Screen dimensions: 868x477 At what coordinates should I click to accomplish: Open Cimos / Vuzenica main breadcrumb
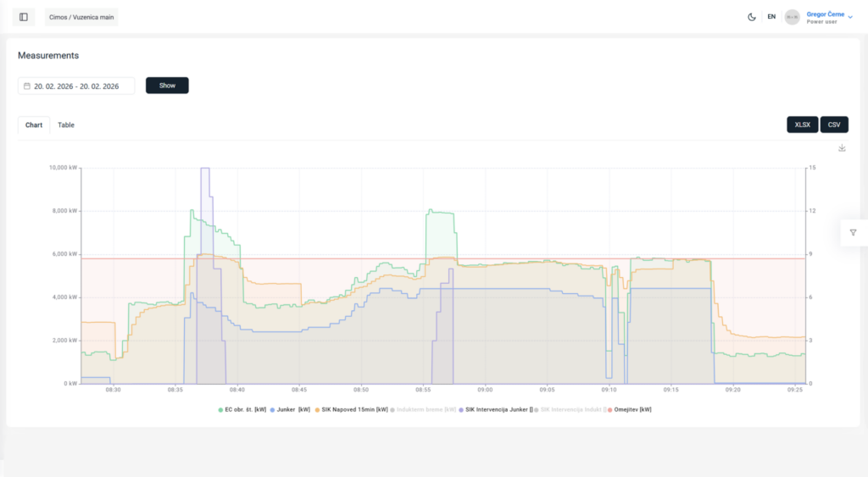pos(81,17)
